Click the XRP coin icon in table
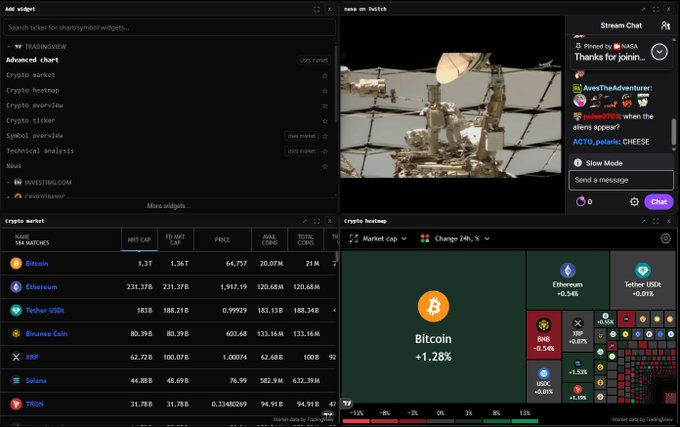This screenshot has width=680, height=427. (16, 357)
